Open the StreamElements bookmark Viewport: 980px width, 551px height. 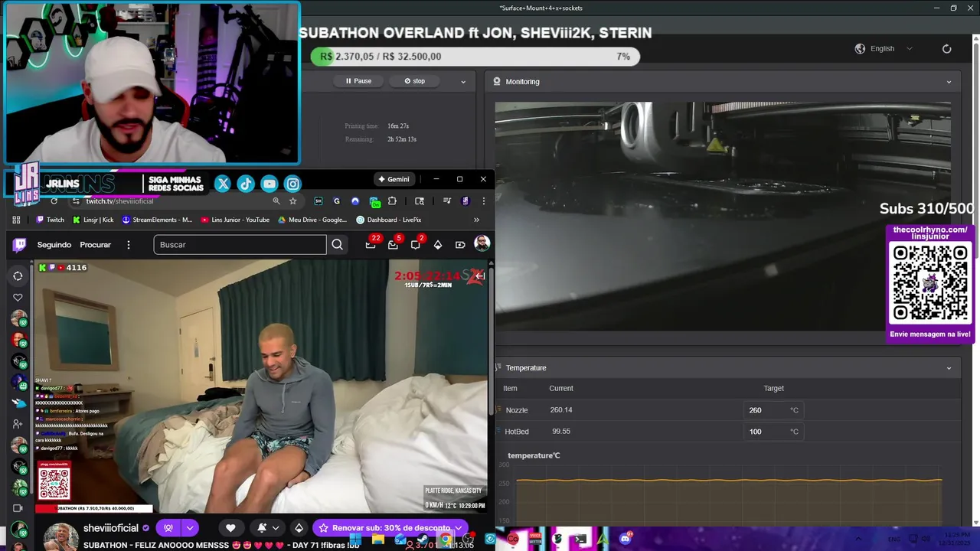157,220
